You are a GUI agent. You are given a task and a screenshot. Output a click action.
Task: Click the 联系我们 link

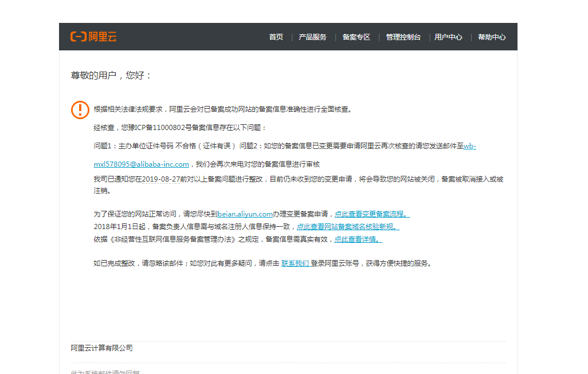[x=295, y=263]
